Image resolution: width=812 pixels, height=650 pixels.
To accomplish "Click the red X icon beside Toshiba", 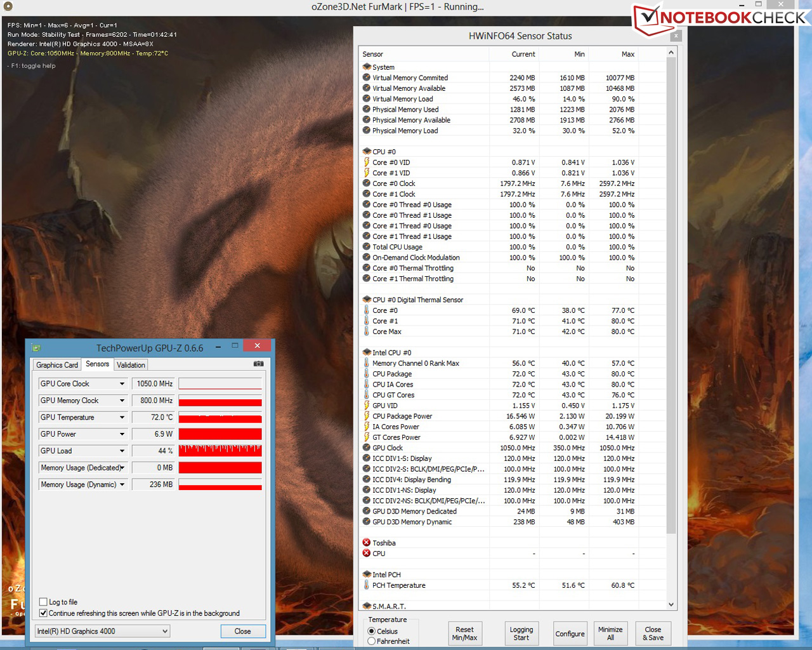I will (367, 543).
